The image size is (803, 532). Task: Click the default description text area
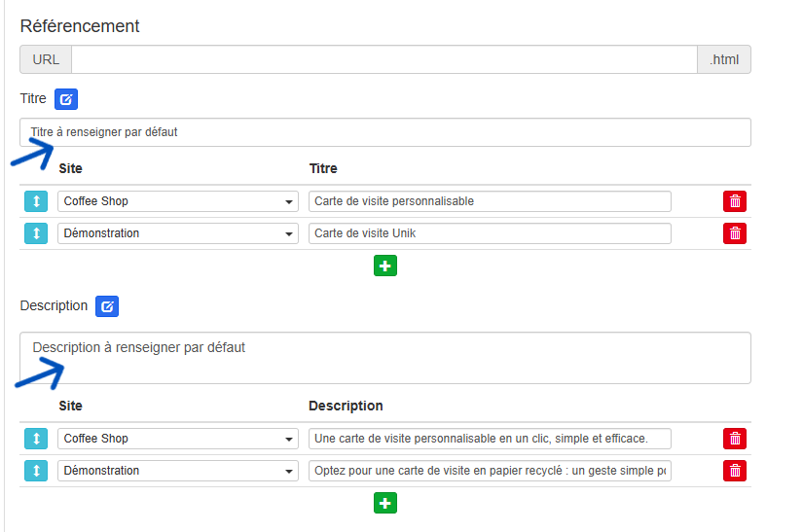point(385,358)
